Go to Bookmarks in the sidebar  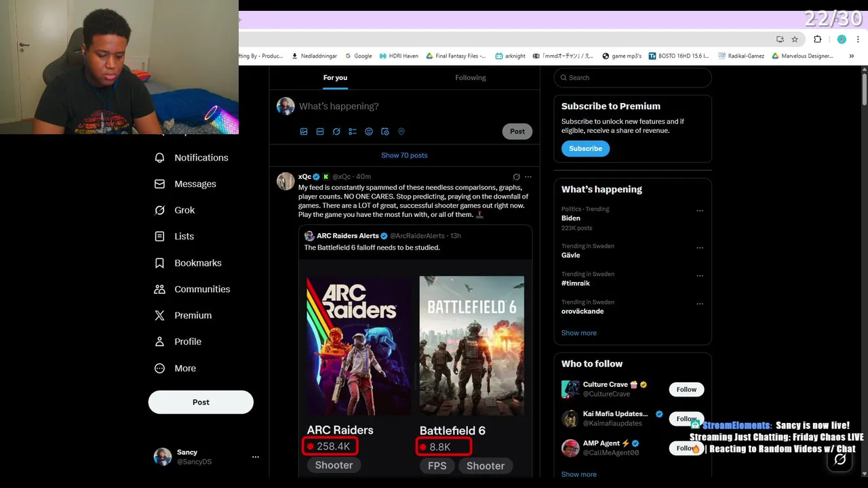[188, 263]
